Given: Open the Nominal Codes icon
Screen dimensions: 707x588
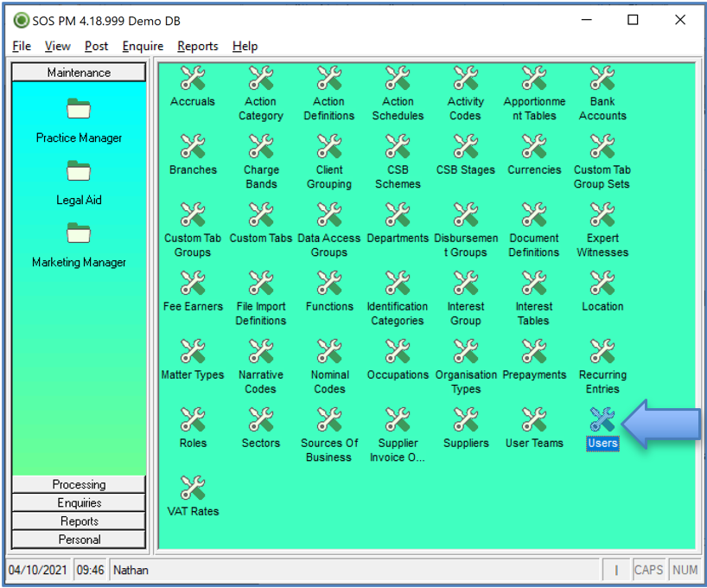Looking at the screenshot, I should [x=328, y=353].
